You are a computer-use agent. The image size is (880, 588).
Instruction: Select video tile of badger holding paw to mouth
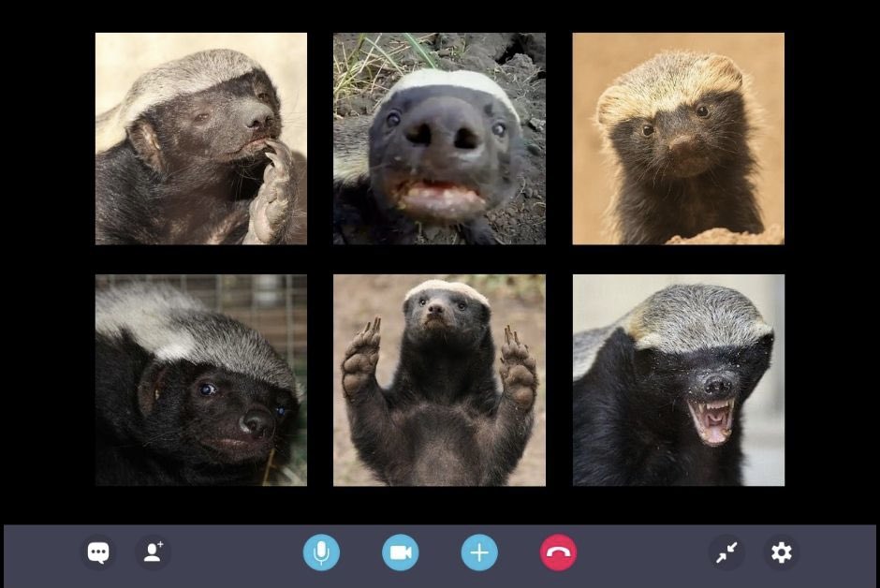click(x=201, y=139)
